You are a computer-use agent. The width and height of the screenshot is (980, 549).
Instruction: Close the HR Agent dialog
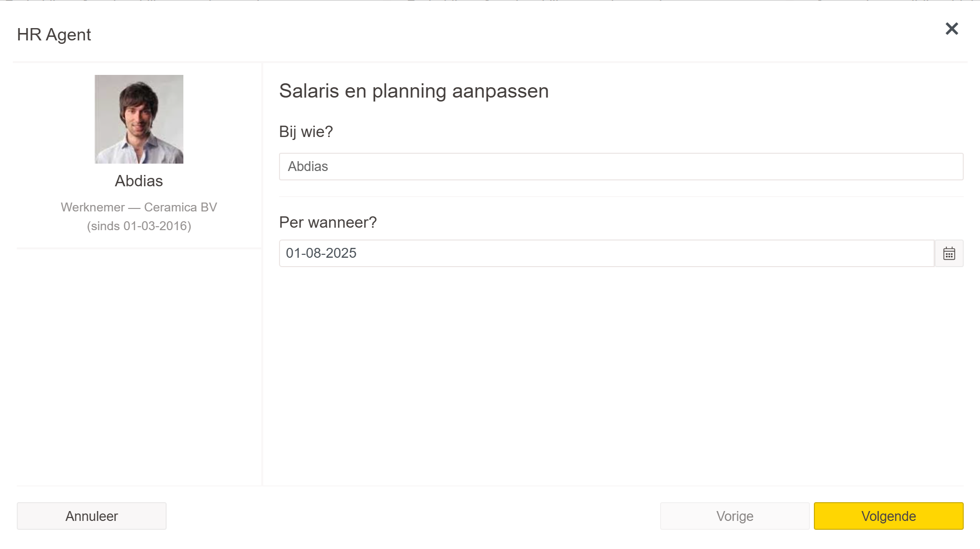pyautogui.click(x=951, y=29)
